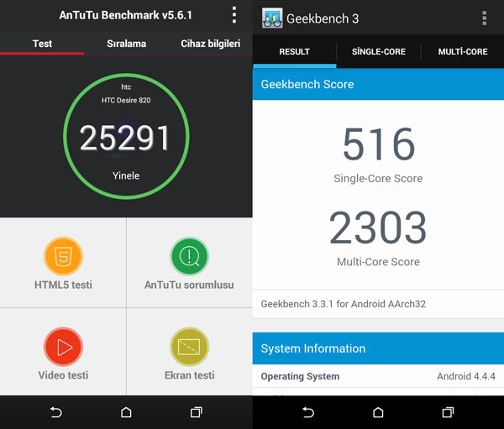Tap the Single-Core Score label

378,178
